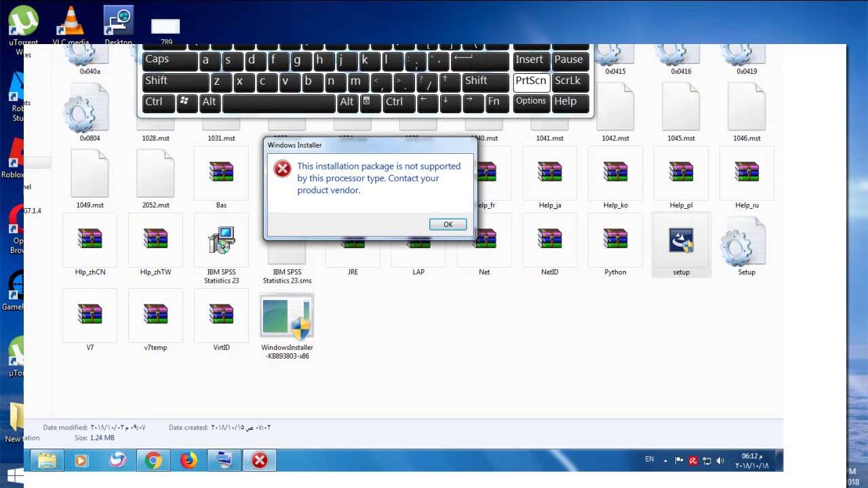Toggle right Shift on the on-screen keyboard

(484, 81)
